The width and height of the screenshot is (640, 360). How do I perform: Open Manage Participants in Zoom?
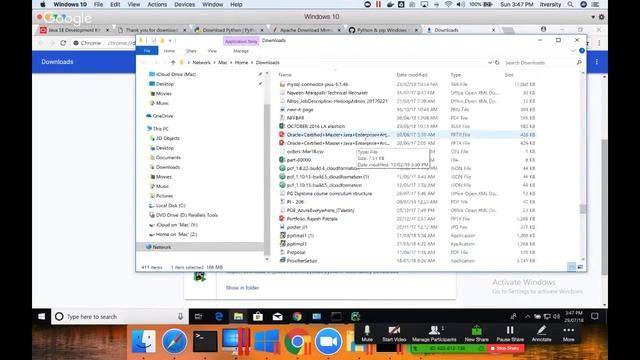point(434,333)
